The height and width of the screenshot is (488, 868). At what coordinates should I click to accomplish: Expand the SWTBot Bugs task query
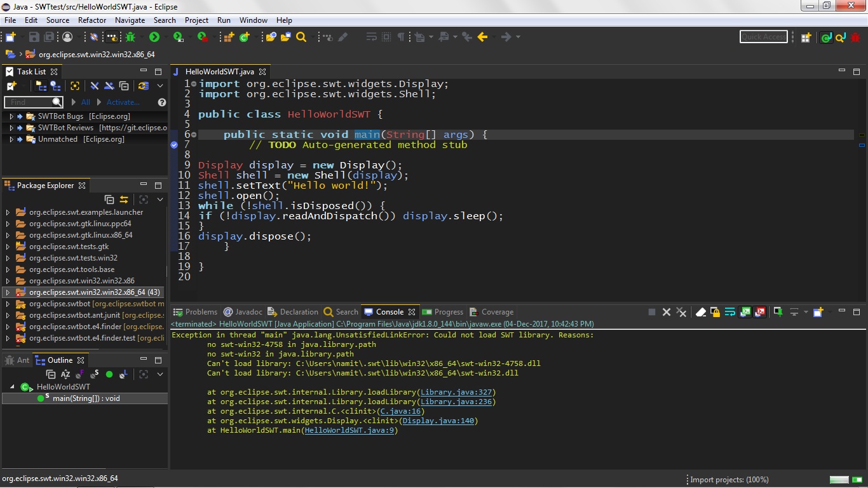(11, 116)
